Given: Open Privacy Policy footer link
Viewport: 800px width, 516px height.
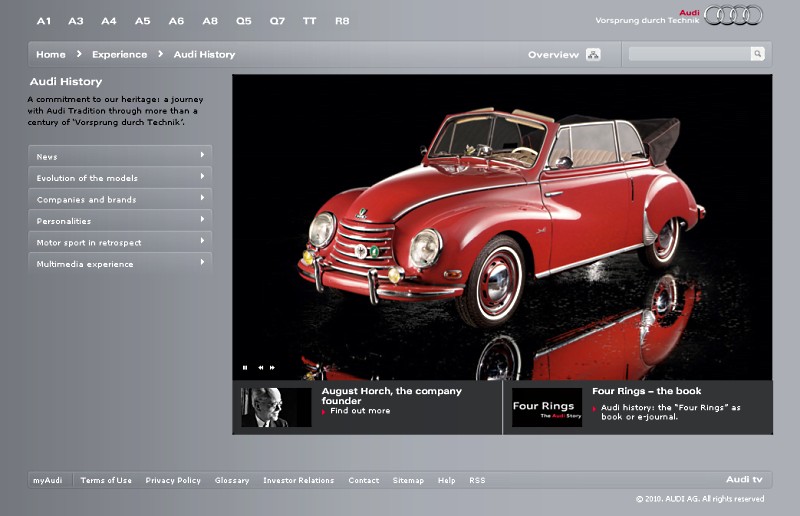Looking at the screenshot, I should coord(173,480).
